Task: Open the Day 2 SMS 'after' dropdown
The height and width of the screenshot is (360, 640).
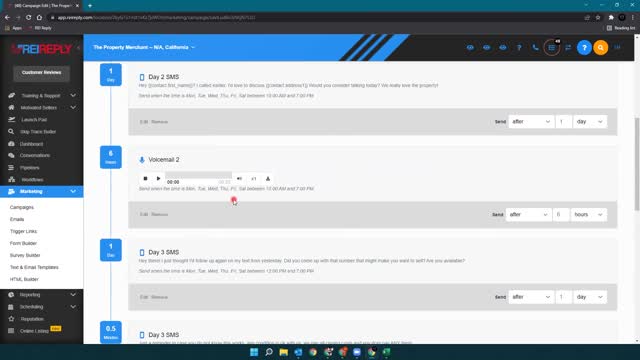Action: click(531, 122)
